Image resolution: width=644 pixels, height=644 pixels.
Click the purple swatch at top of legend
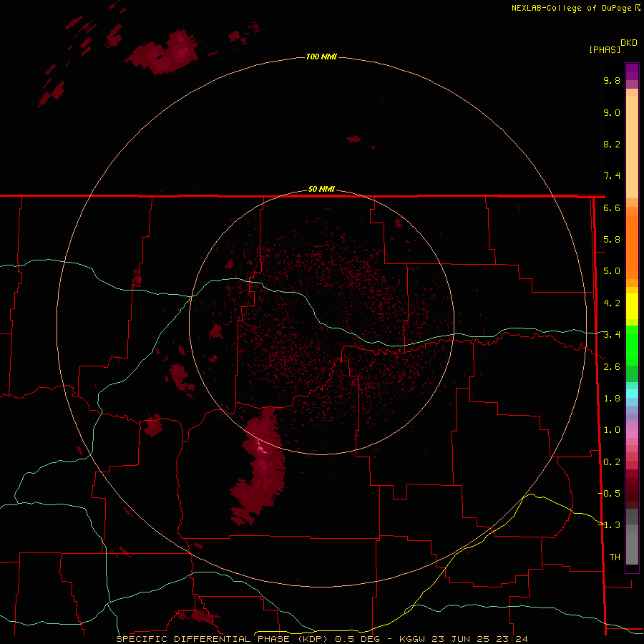click(632, 72)
